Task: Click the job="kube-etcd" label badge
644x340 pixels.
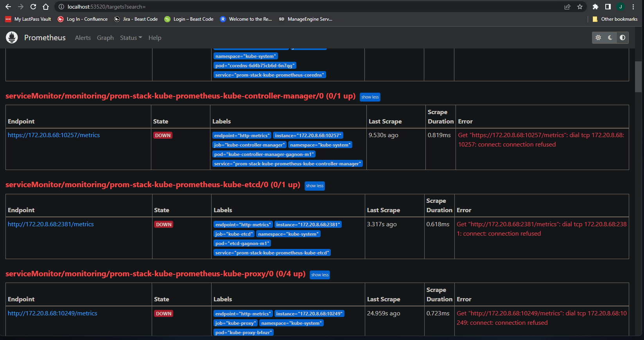Action: (234, 234)
